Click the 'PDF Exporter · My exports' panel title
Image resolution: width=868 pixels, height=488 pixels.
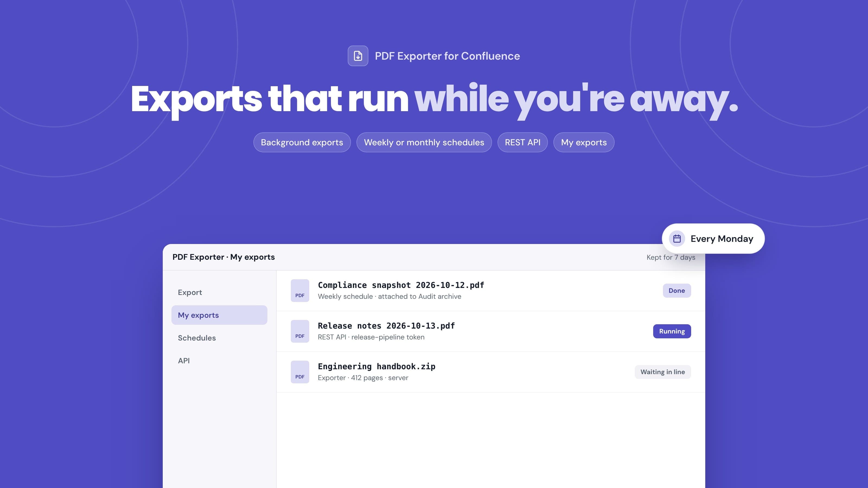click(x=224, y=257)
